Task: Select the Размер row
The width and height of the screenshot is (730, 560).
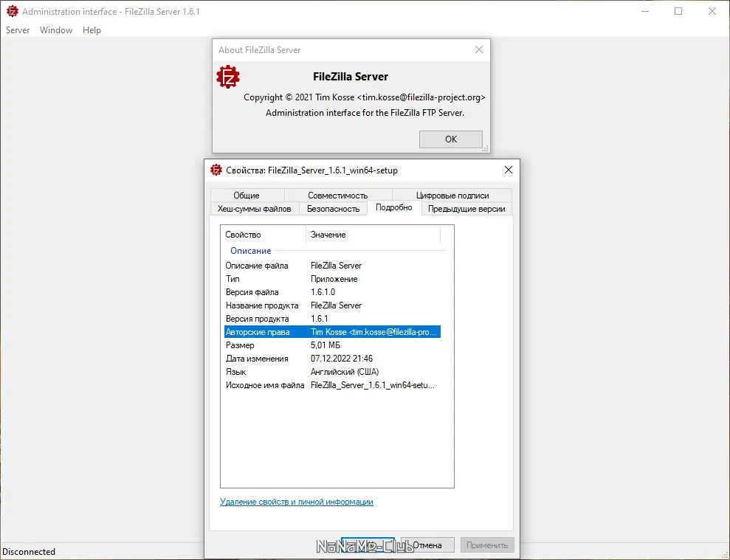Action: pos(332,345)
